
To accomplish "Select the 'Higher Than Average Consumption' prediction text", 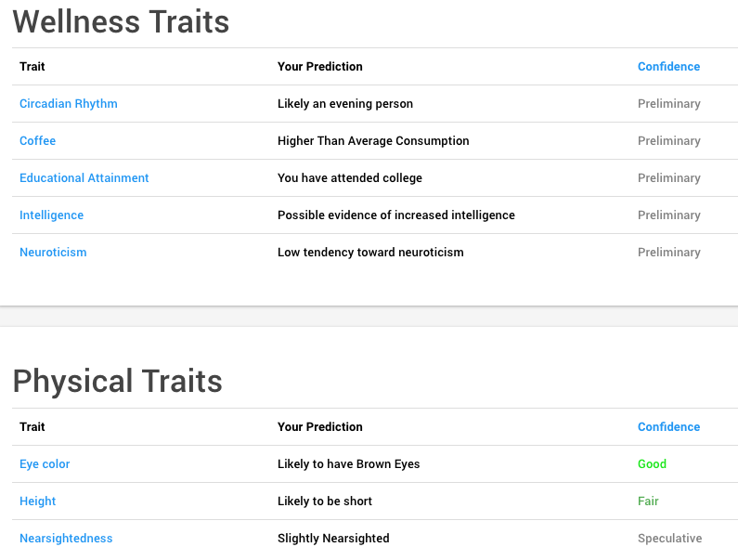I will (373, 141).
